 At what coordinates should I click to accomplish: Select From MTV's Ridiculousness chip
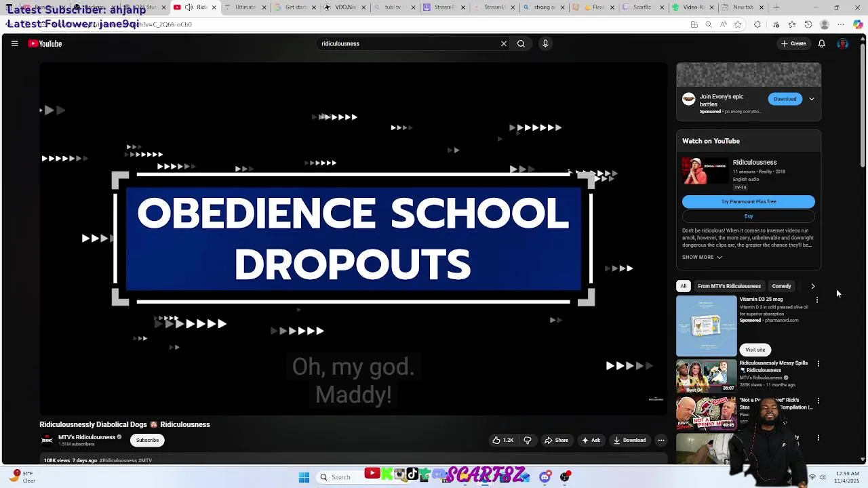tap(729, 286)
